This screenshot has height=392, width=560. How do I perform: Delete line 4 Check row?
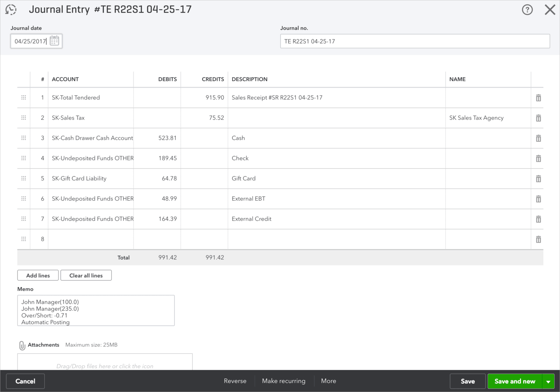[538, 159]
